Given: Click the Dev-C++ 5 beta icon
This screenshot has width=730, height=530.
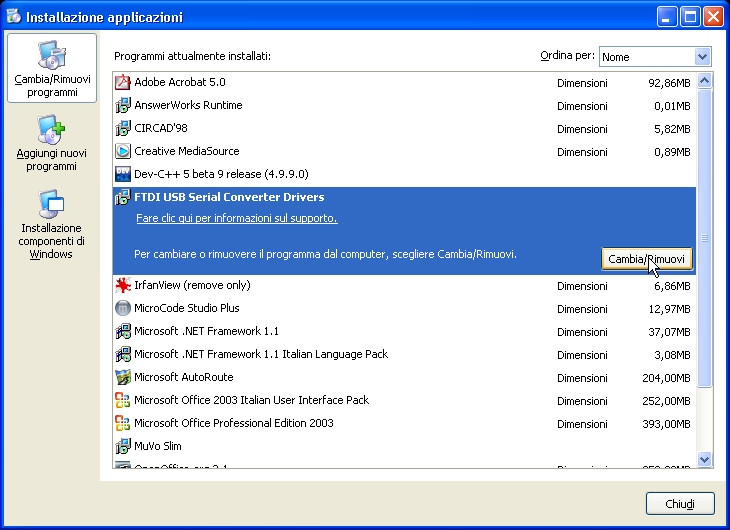Looking at the screenshot, I should click(123, 174).
